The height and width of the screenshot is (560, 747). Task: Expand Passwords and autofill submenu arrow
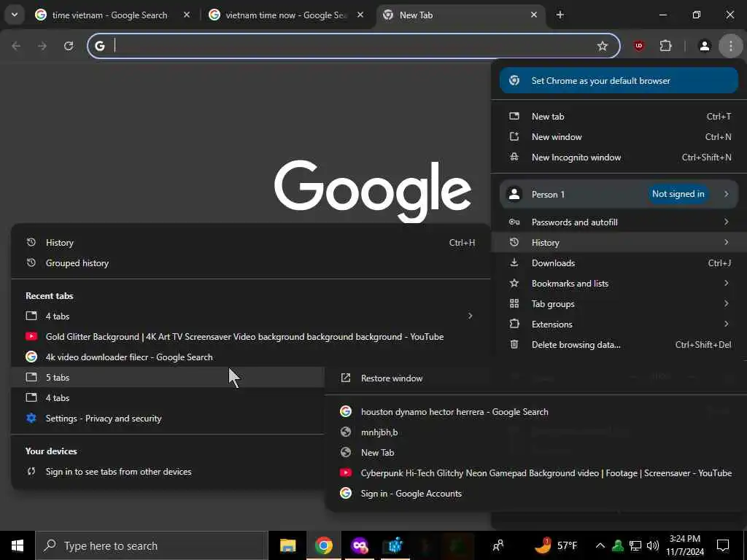(x=726, y=222)
